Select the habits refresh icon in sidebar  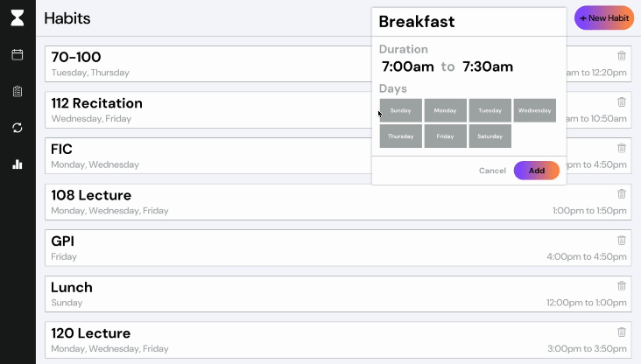(x=18, y=128)
